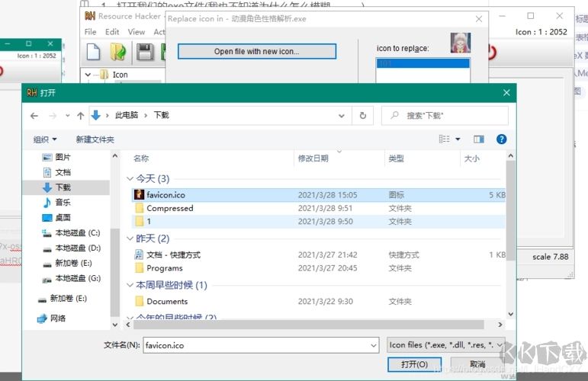
Task: Select the Compressed folder
Action: (319, 208)
